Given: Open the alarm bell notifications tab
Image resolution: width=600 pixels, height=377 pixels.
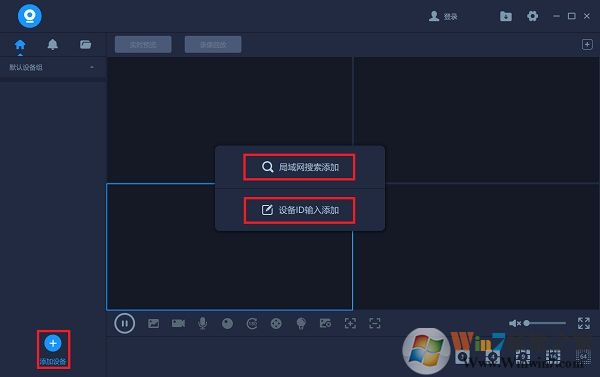Looking at the screenshot, I should (52, 45).
